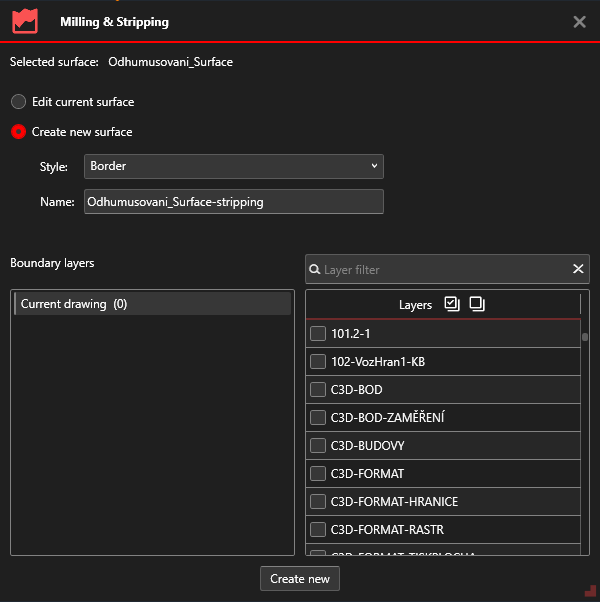The width and height of the screenshot is (600, 602).
Task: Click the layers list scrollbar thumb
Action: [x=585, y=337]
